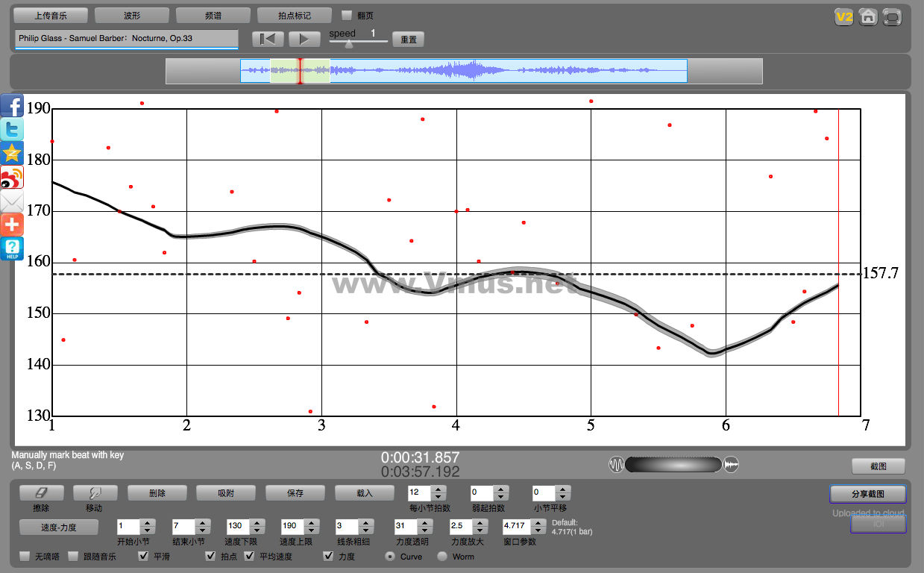Switch to the 频谱 spectrum view
Screen dimensions: 924x573
pyautogui.click(x=213, y=16)
